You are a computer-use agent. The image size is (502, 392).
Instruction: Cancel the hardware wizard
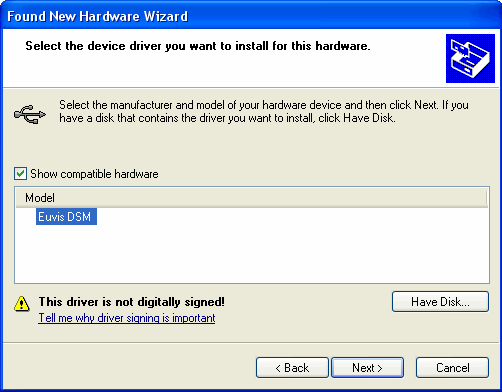(452, 368)
